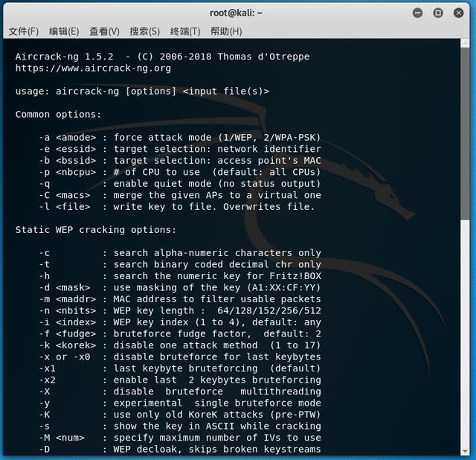Open the 搜索(S) menu

tap(145, 31)
